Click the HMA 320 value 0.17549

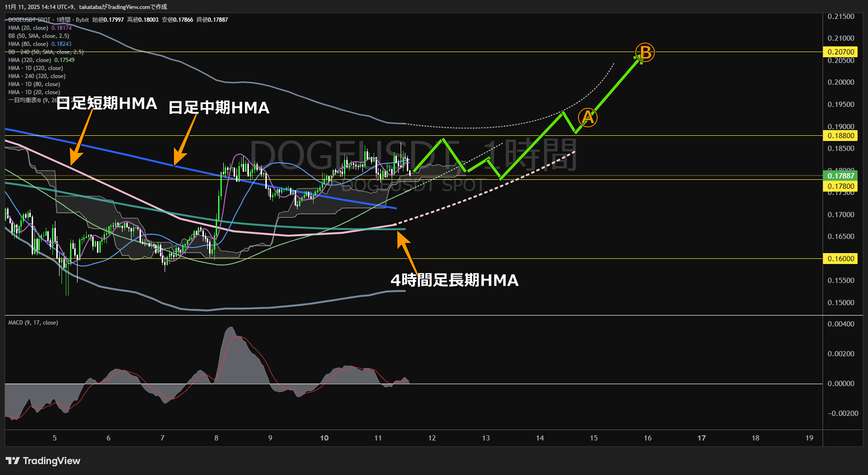click(64, 60)
